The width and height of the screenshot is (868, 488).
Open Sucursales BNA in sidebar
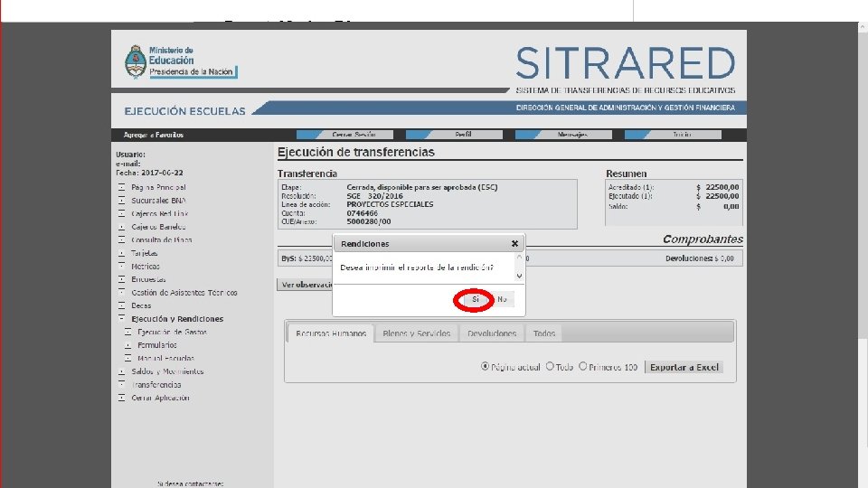[158, 201]
